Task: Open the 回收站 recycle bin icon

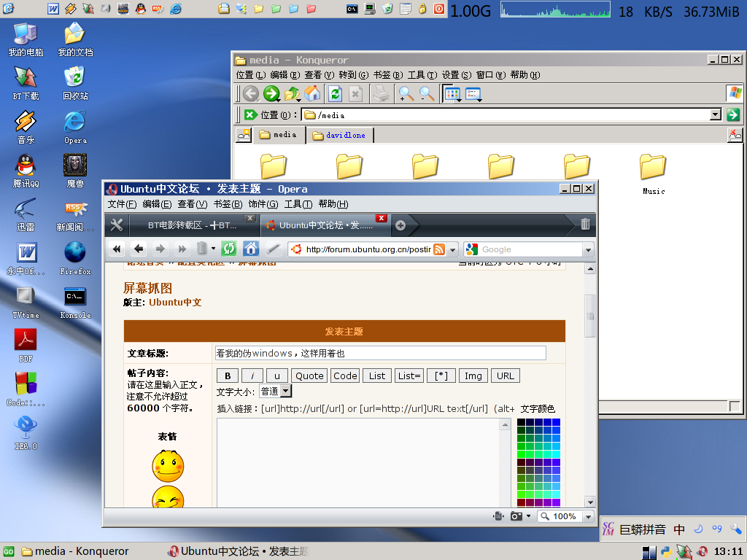Action: coord(75,83)
